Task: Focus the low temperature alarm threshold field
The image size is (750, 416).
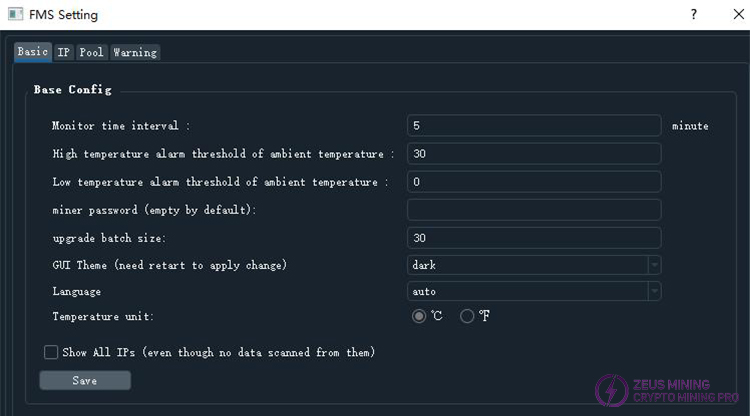Action: (x=534, y=182)
